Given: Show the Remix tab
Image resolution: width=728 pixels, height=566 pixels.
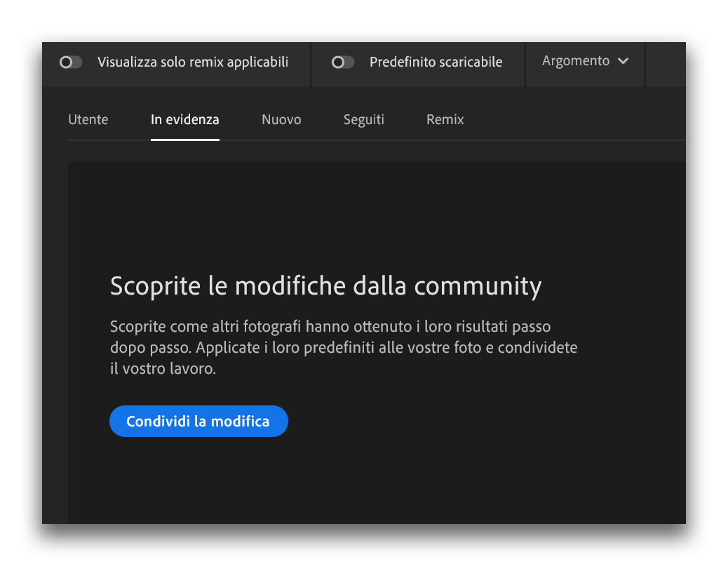Looking at the screenshot, I should coord(445,120).
